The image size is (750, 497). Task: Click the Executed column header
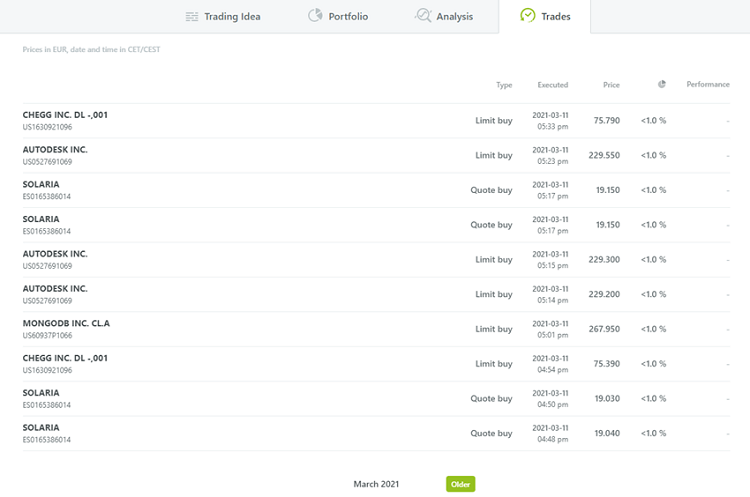point(552,85)
